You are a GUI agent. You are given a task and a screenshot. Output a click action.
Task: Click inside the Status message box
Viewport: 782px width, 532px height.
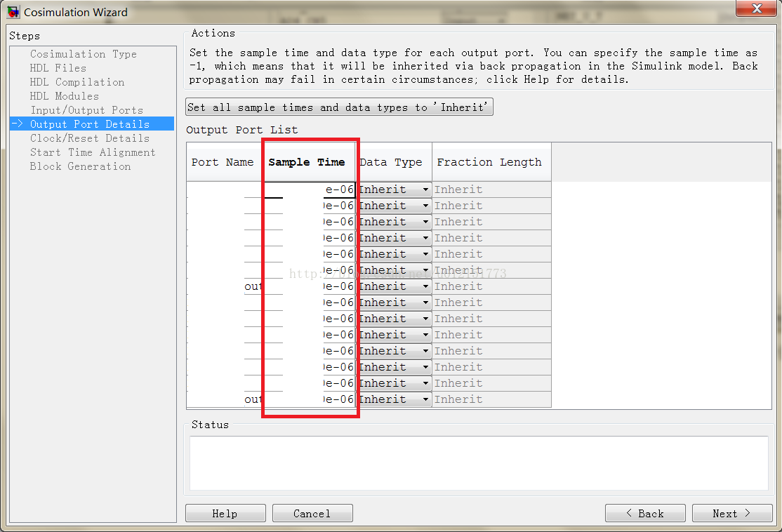coord(479,463)
